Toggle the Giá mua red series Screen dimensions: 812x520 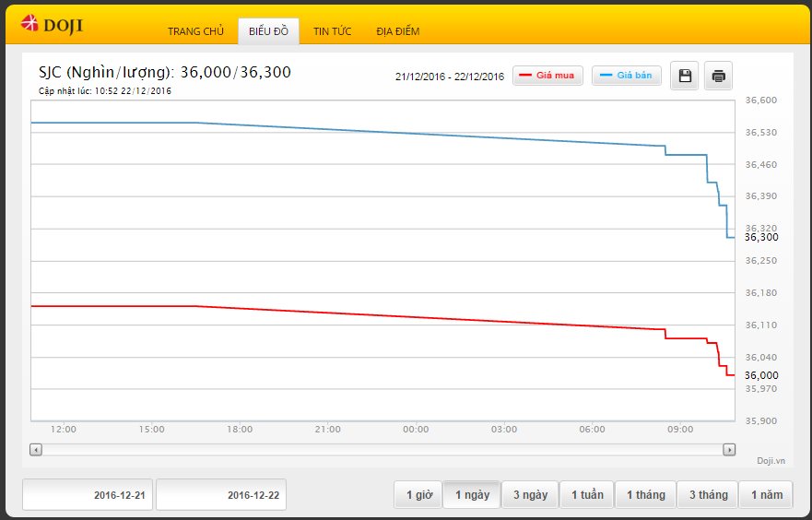pos(547,76)
